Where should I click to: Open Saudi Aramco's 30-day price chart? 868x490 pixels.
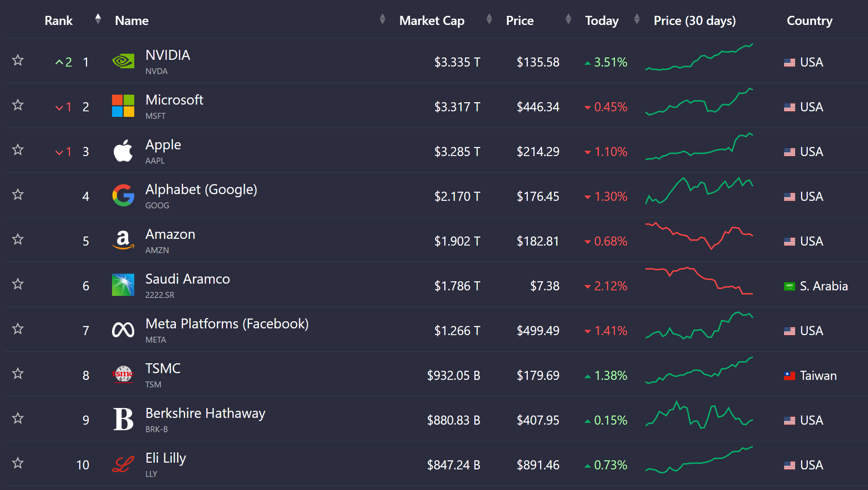tap(699, 281)
